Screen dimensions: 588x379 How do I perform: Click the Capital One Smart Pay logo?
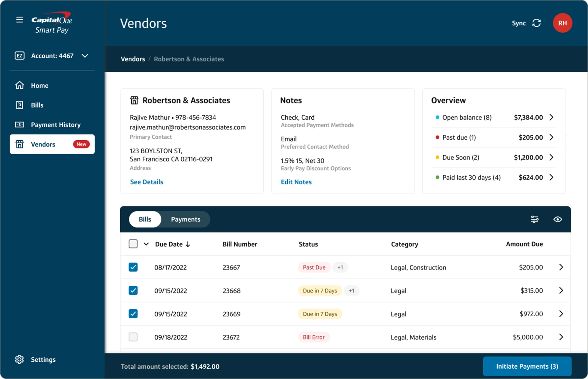(x=52, y=23)
